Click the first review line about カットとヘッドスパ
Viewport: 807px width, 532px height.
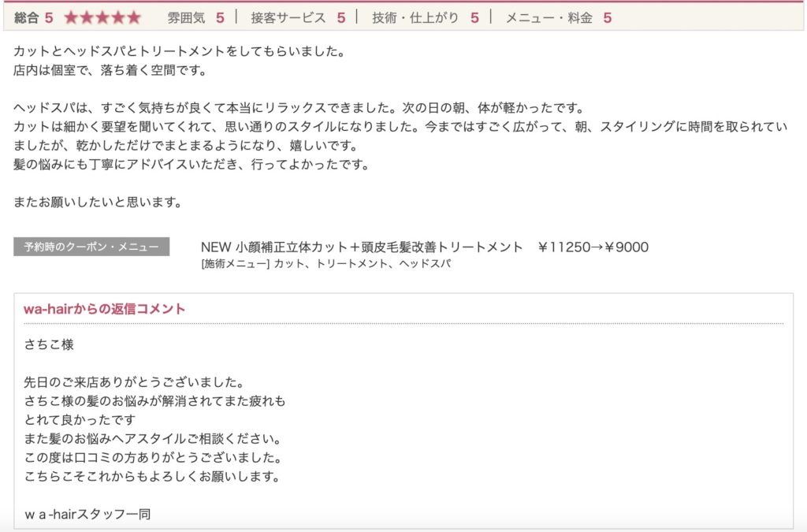click(x=179, y=51)
